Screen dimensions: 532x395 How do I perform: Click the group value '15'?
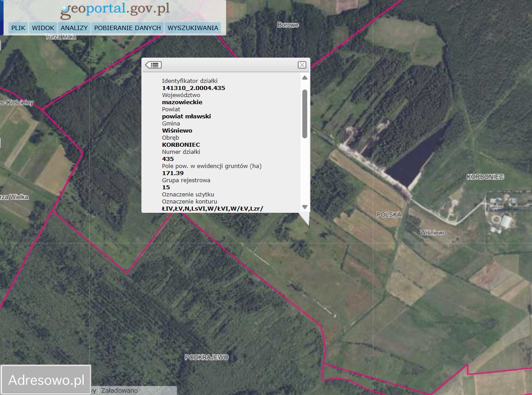[166, 187]
